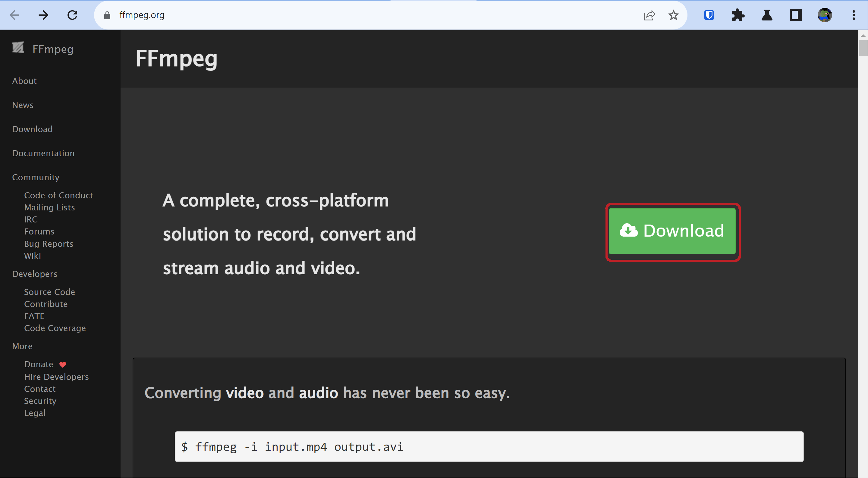868x478 pixels.
Task: Open Chrome's three-dot menu
Action: [854, 15]
